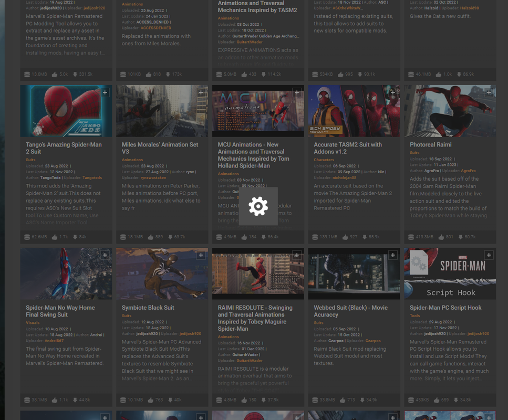Click plus icon on Tango's Amazing Spider-Man 2 Suit thumbnail
The image size is (508, 420).
tap(105, 92)
